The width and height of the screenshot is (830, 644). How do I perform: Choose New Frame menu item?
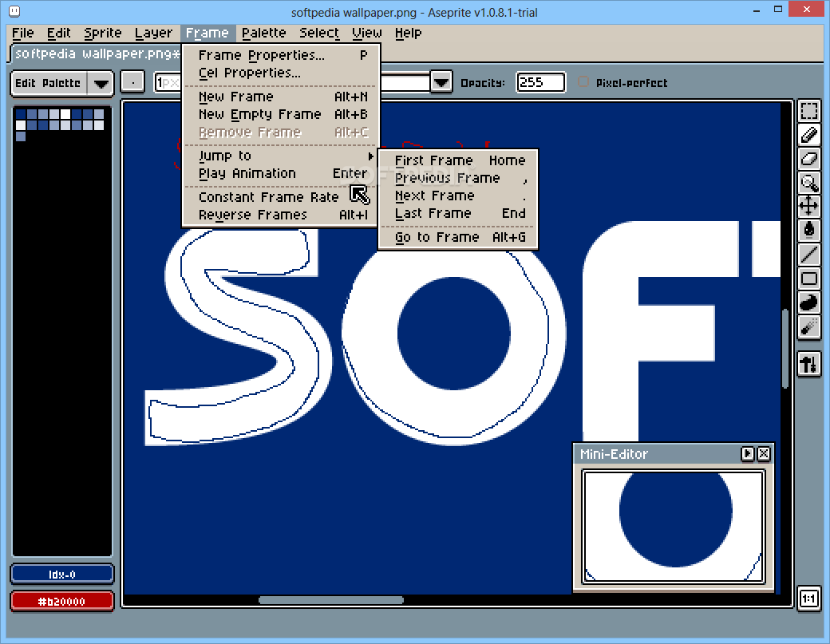click(281, 97)
